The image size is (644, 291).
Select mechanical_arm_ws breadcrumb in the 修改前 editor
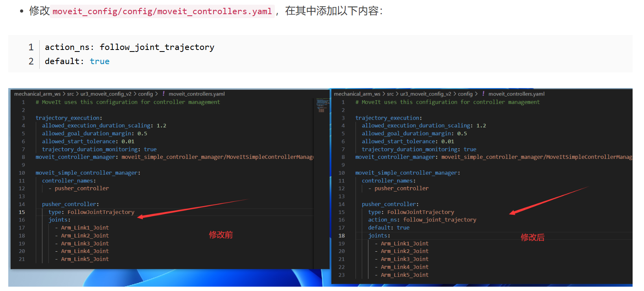point(37,94)
